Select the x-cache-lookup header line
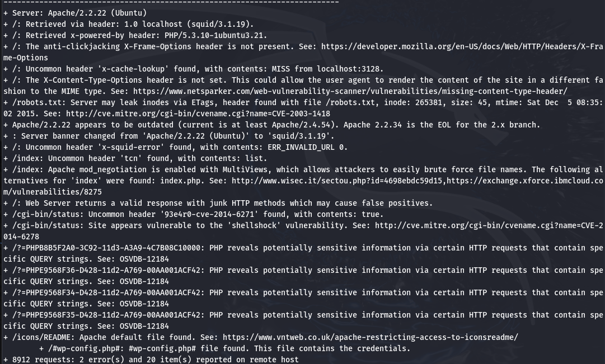The width and height of the screenshot is (605, 364). (193, 69)
